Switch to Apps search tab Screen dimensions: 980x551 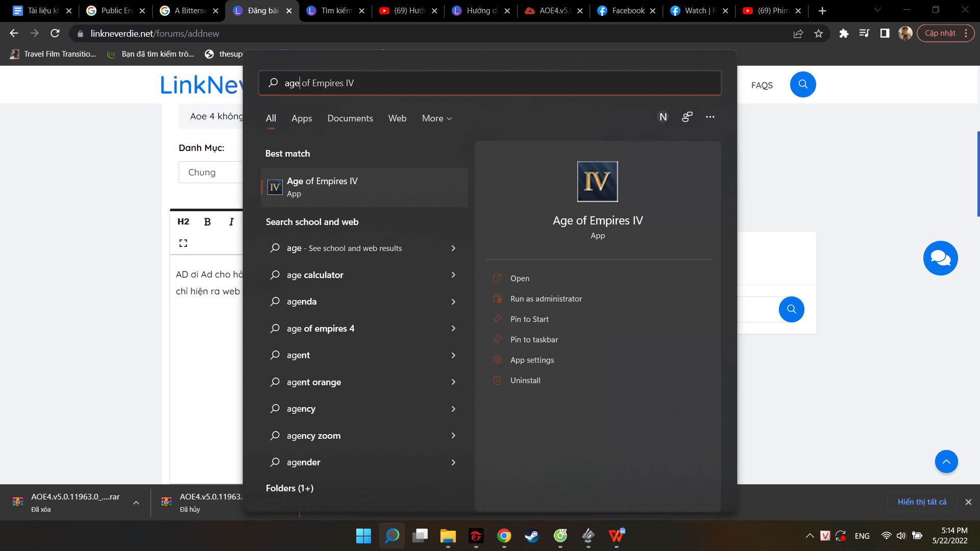click(x=302, y=118)
